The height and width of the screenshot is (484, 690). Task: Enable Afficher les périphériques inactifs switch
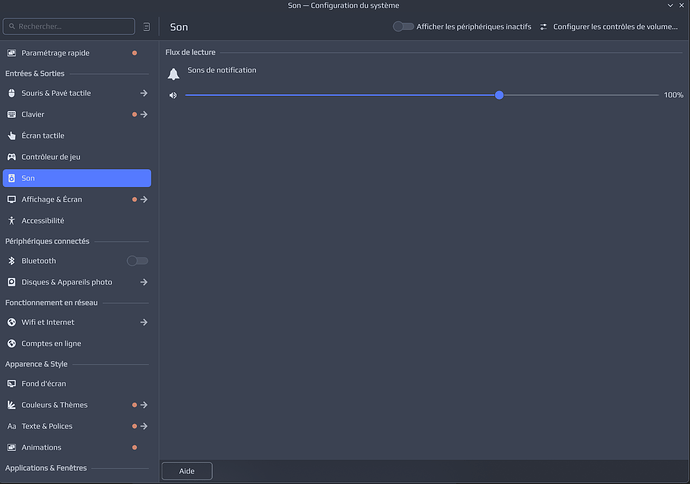pos(403,26)
